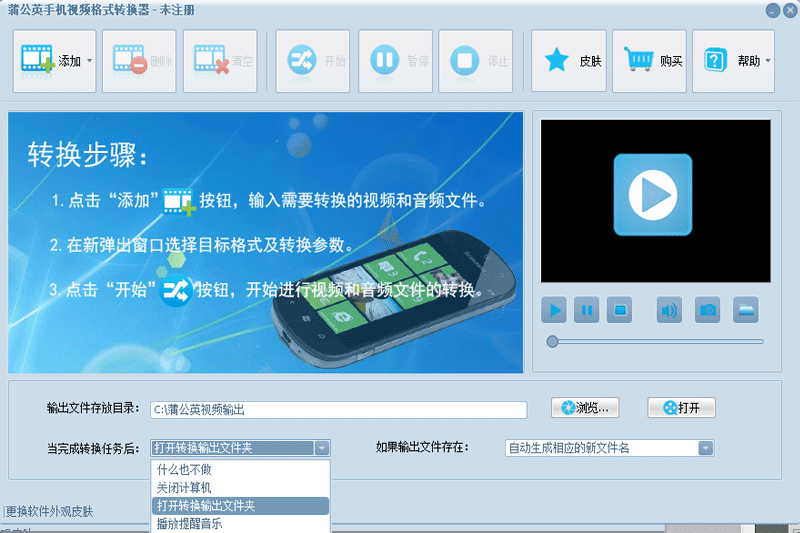Screen dimensions: 800x533
Task: Select 关闭计算机 from the dropdown list
Action: [240, 488]
